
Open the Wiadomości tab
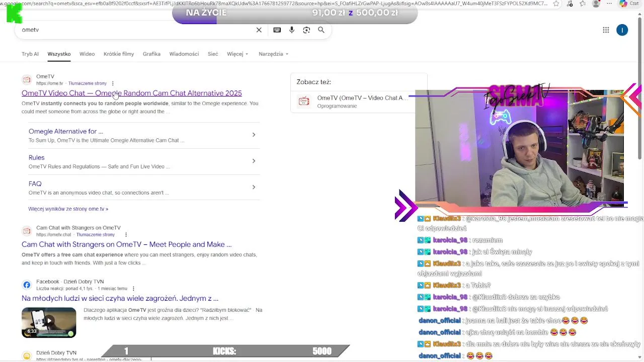click(x=184, y=54)
